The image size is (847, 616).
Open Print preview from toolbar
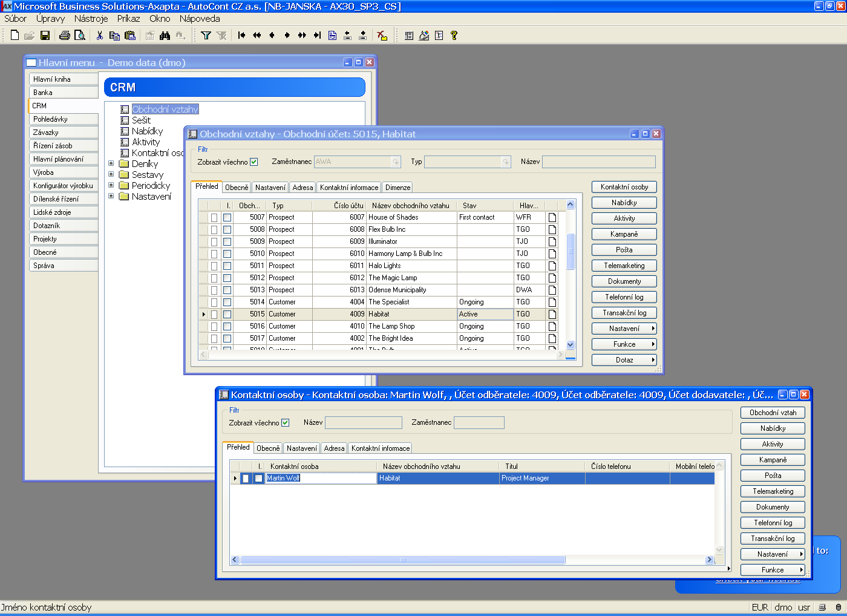click(x=79, y=35)
